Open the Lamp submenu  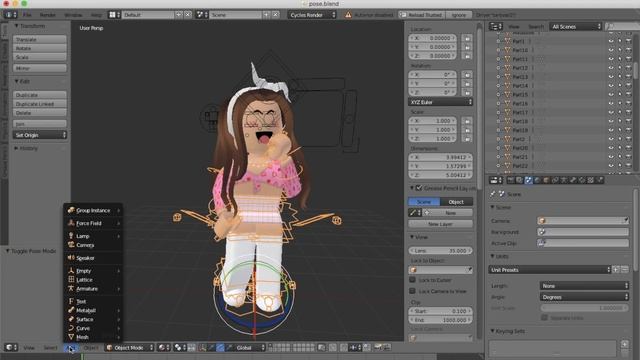(x=93, y=236)
